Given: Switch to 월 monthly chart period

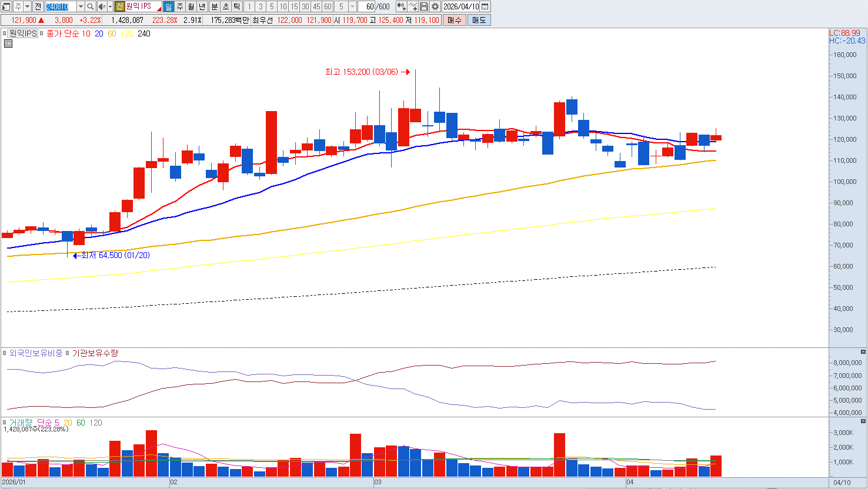Looking at the screenshot, I should click(x=191, y=6).
